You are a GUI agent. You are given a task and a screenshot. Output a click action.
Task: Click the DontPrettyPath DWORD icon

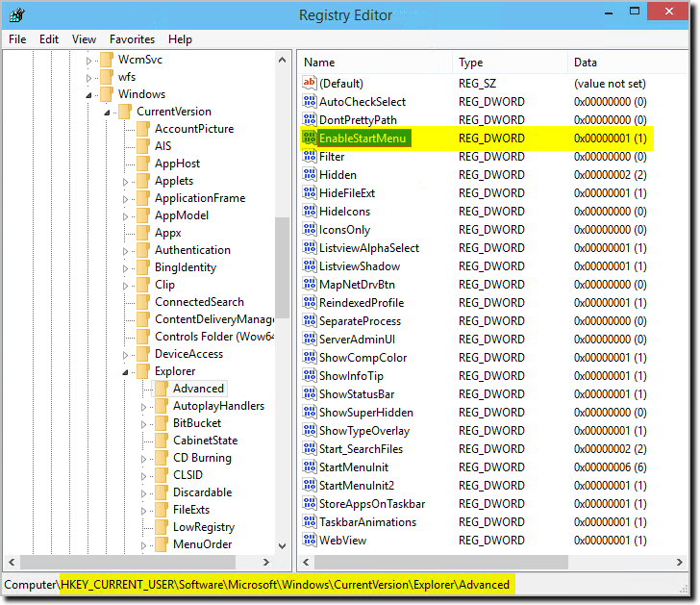pyautogui.click(x=309, y=119)
